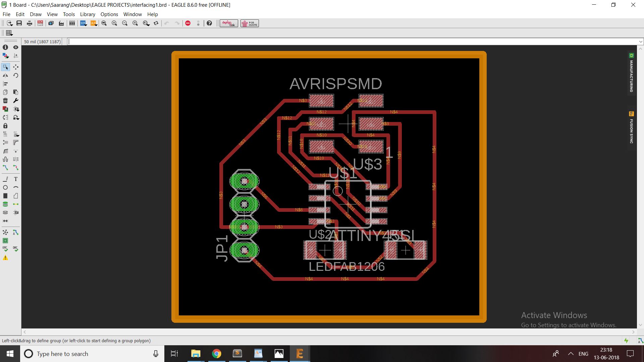Select the Text tool
The width and height of the screenshot is (644, 362).
(x=15, y=179)
